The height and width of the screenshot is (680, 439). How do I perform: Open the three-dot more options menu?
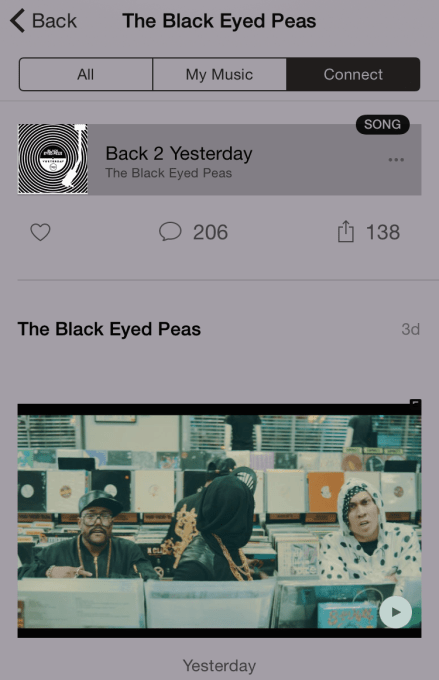pos(396,160)
